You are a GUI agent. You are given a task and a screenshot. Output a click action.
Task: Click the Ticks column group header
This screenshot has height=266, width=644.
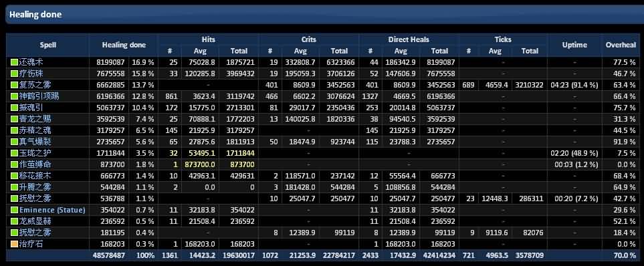coord(503,39)
